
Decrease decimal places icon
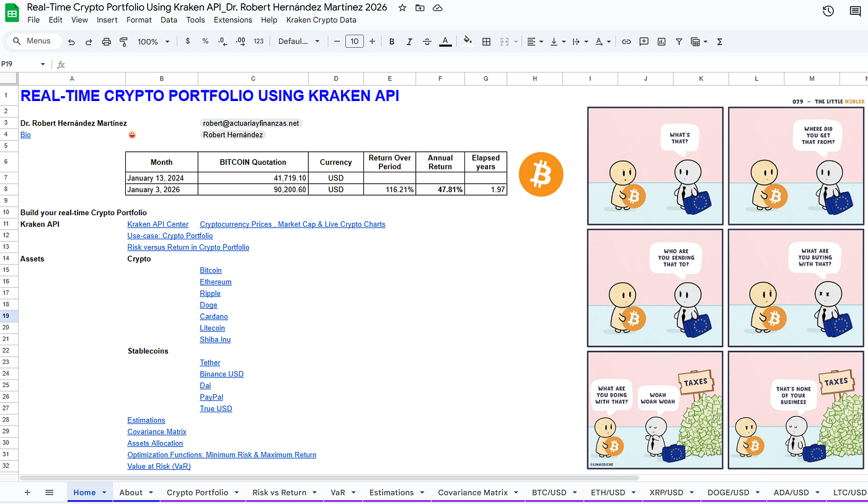click(223, 42)
